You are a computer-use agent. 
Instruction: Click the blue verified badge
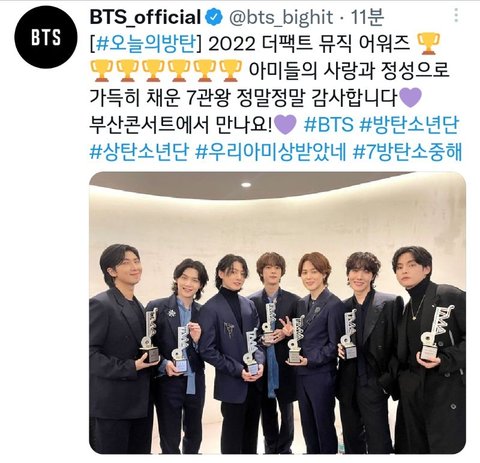point(214,17)
